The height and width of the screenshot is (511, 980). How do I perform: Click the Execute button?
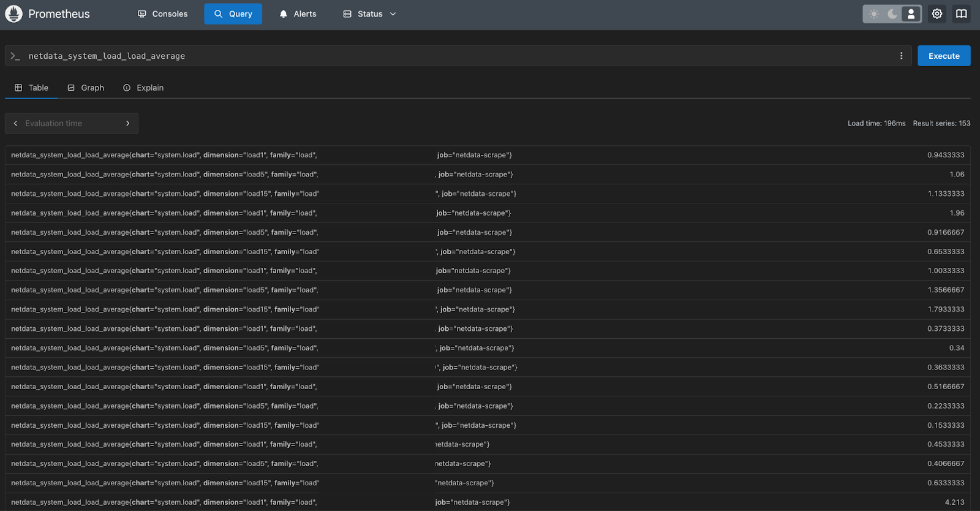pyautogui.click(x=944, y=56)
